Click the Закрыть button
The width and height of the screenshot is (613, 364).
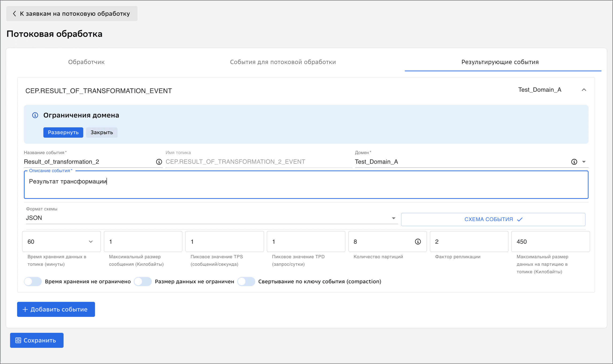coord(102,133)
